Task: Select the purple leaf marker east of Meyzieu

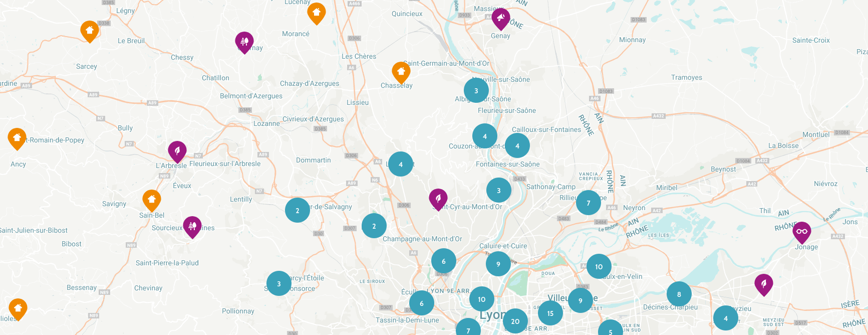Action: [x=764, y=284]
